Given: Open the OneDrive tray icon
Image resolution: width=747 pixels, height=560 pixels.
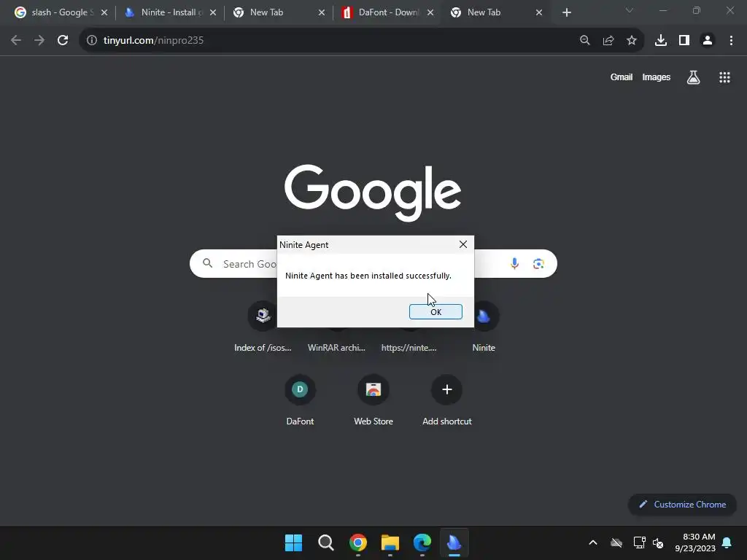Looking at the screenshot, I should point(616,542).
